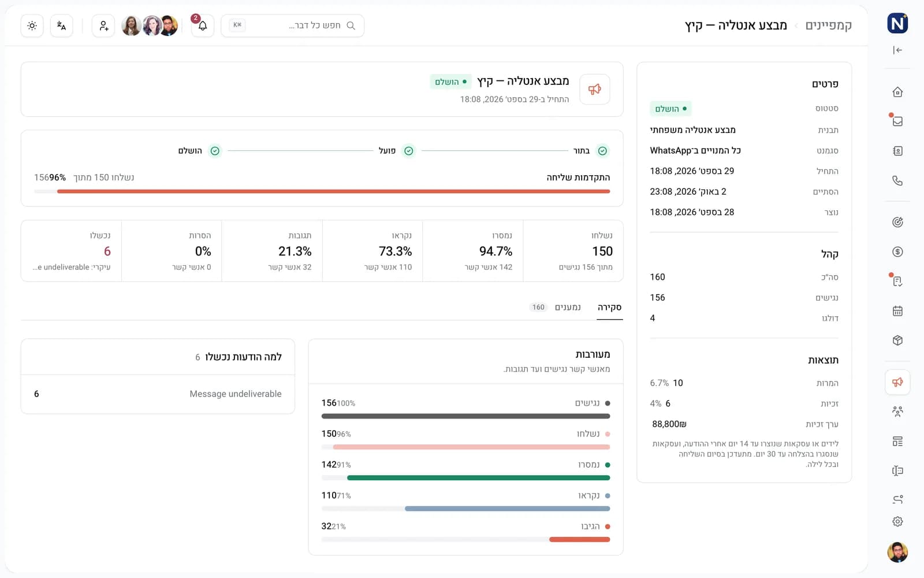The width and height of the screenshot is (924, 578).
Task: Click the נכשלו stat card showing 6
Action: 72,251
